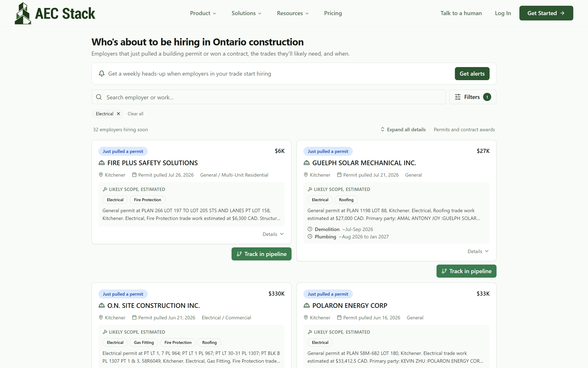Click Roofing tag in Guelph Solar card
The height and width of the screenshot is (368, 588).
(x=346, y=200)
